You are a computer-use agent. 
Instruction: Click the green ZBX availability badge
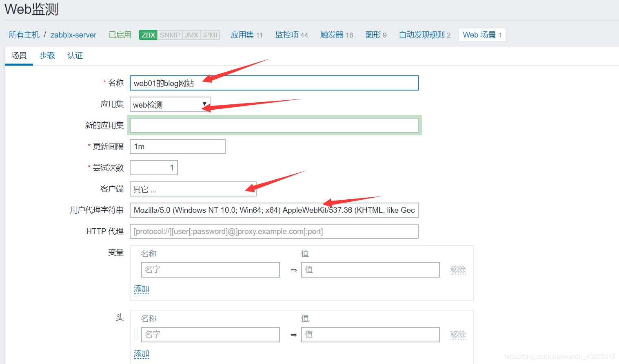tap(148, 35)
